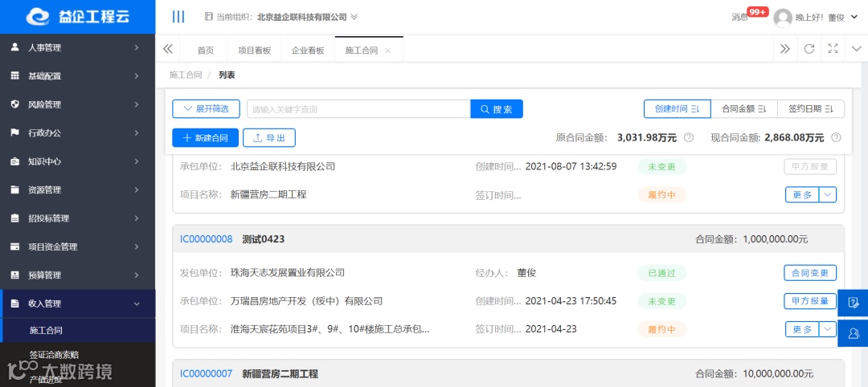
Task: Click the 基础配置 grid icon
Action: point(15,75)
